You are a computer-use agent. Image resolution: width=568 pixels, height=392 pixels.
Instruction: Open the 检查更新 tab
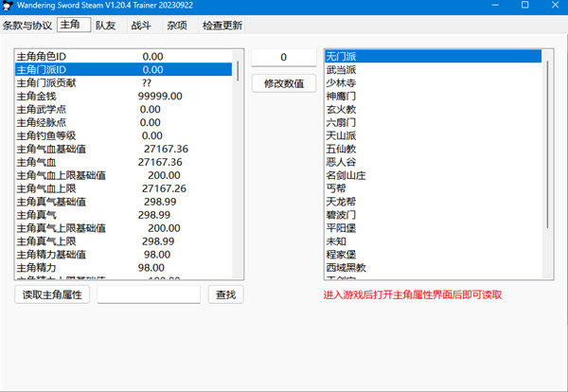pyautogui.click(x=222, y=26)
